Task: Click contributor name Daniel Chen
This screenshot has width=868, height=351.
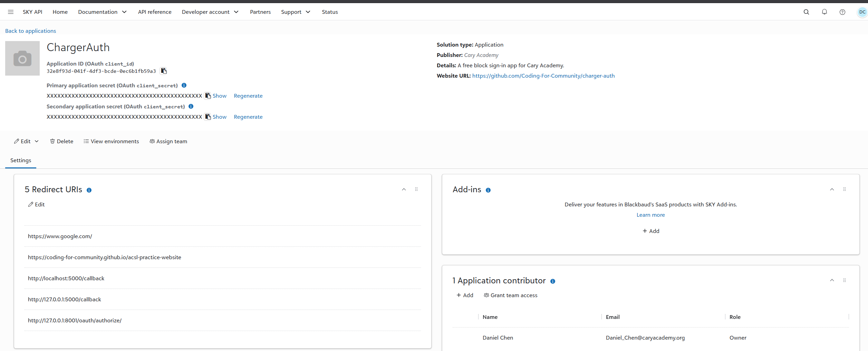Action: tap(498, 338)
